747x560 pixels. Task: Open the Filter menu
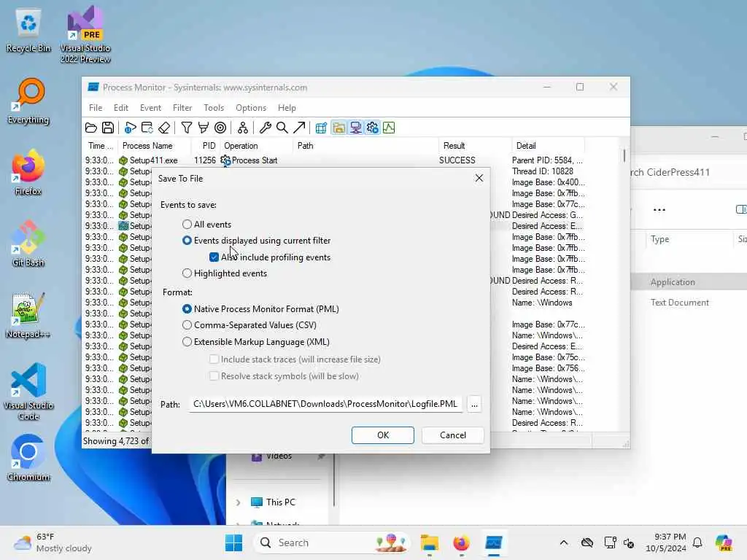pyautogui.click(x=182, y=108)
